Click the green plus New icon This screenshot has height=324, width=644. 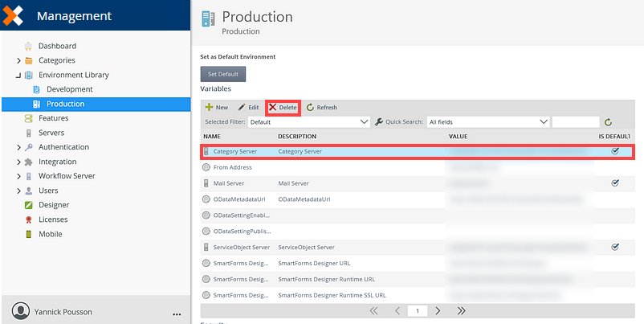(x=209, y=107)
